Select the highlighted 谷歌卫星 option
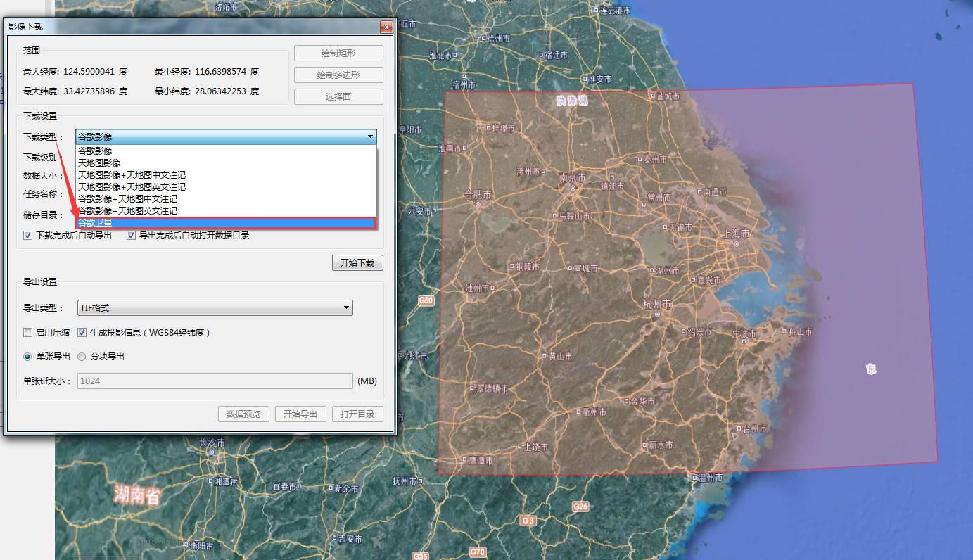Screen dimensions: 973x560 (x=226, y=222)
